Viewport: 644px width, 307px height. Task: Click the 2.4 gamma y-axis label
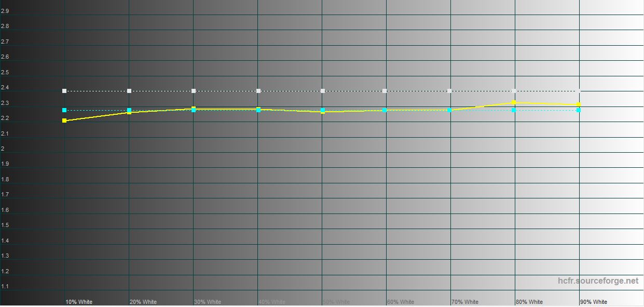[x=5, y=87]
